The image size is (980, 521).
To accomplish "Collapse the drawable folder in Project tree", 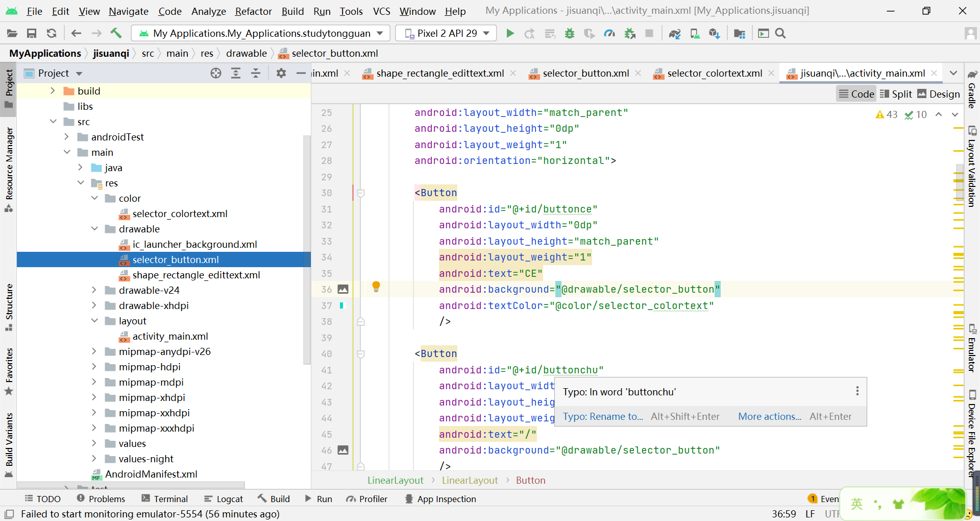I will (95, 229).
